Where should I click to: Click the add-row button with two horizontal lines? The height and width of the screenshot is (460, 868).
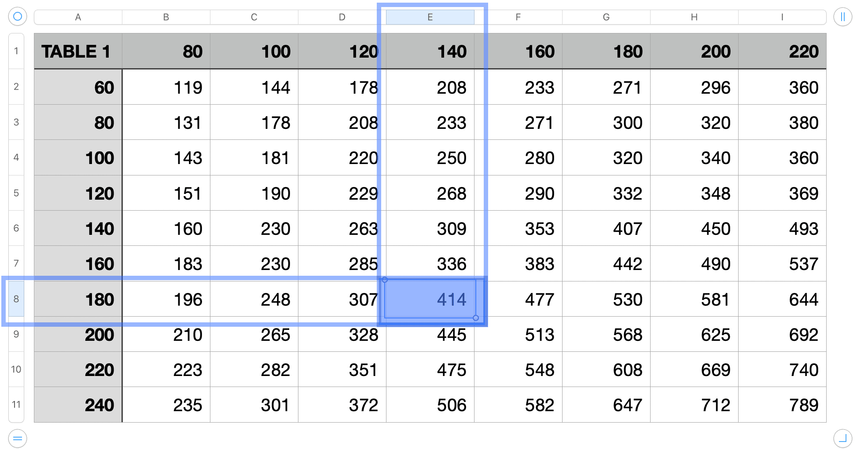tap(17, 438)
